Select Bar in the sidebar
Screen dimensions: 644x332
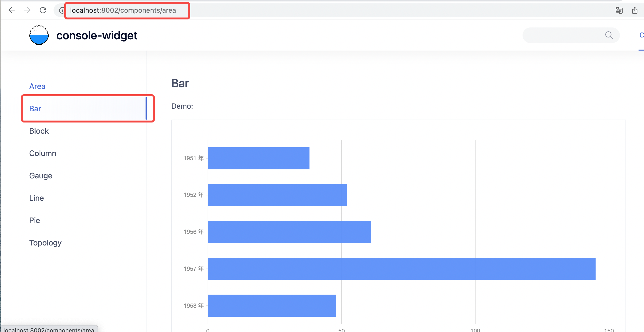tap(35, 108)
